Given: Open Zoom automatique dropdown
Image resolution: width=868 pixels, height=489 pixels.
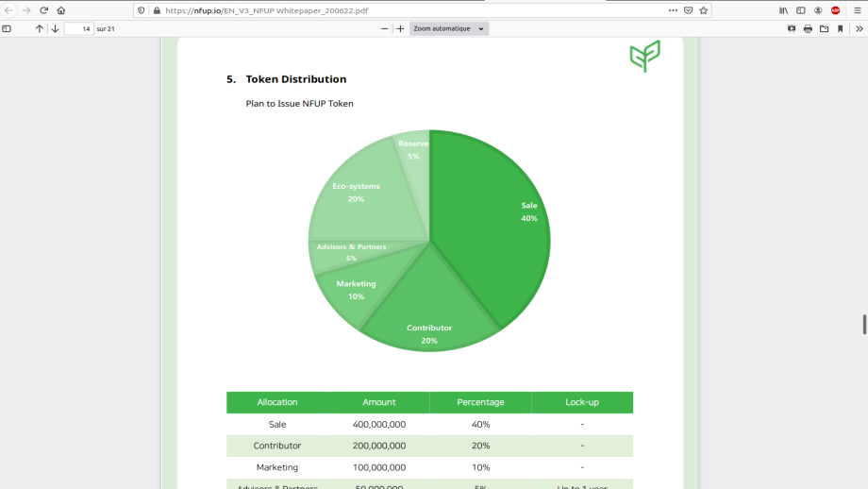Looking at the screenshot, I should 449,29.
